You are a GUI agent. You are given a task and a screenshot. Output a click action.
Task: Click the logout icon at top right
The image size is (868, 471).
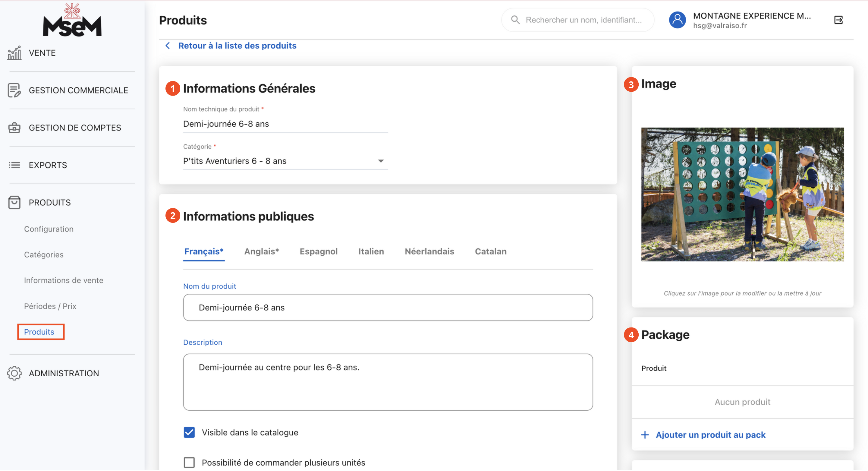[x=838, y=20]
